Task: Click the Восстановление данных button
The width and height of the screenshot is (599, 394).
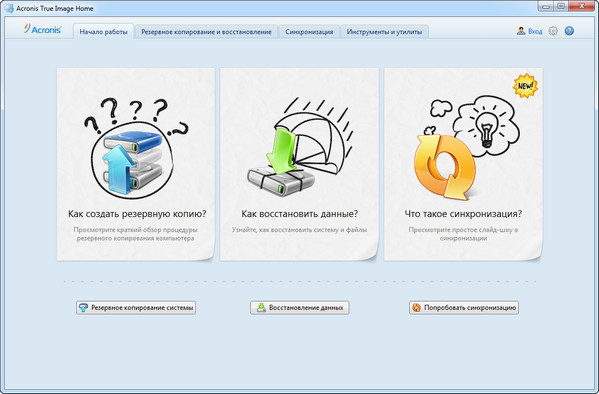Action: click(300, 308)
